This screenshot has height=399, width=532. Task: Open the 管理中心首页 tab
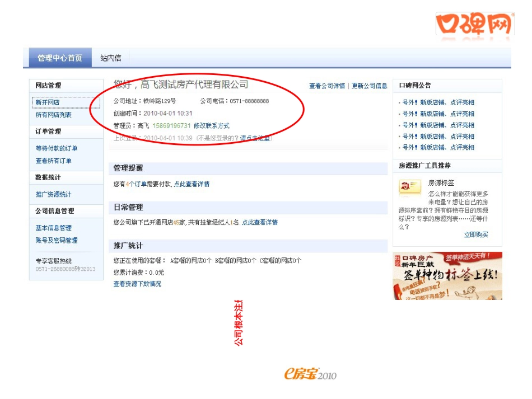[60, 58]
